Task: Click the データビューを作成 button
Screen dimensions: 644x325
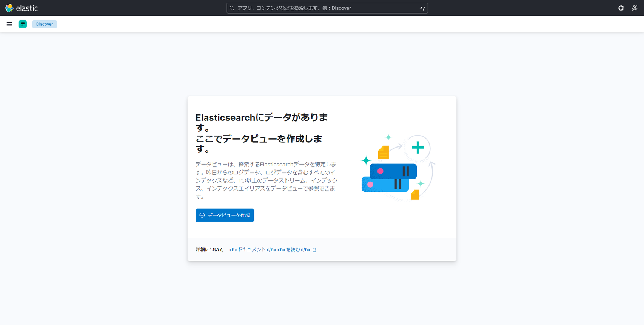Action: click(x=225, y=215)
